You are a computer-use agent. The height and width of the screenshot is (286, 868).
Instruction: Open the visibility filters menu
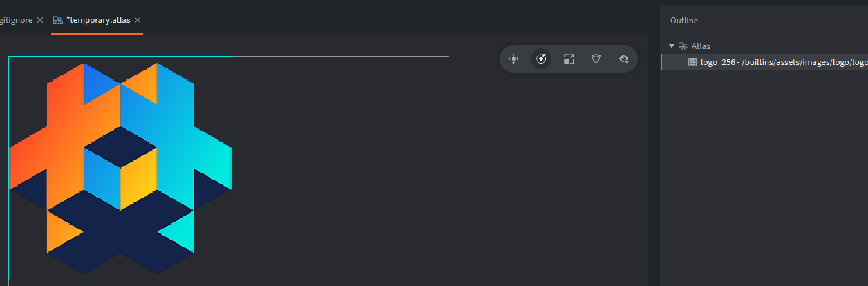tap(623, 59)
